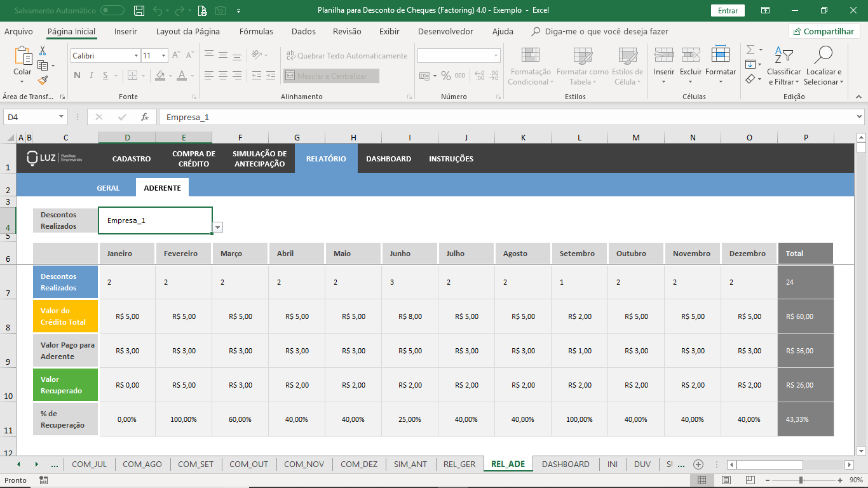Click the cell borders icon
The width and height of the screenshot is (868, 488).
pos(132,76)
